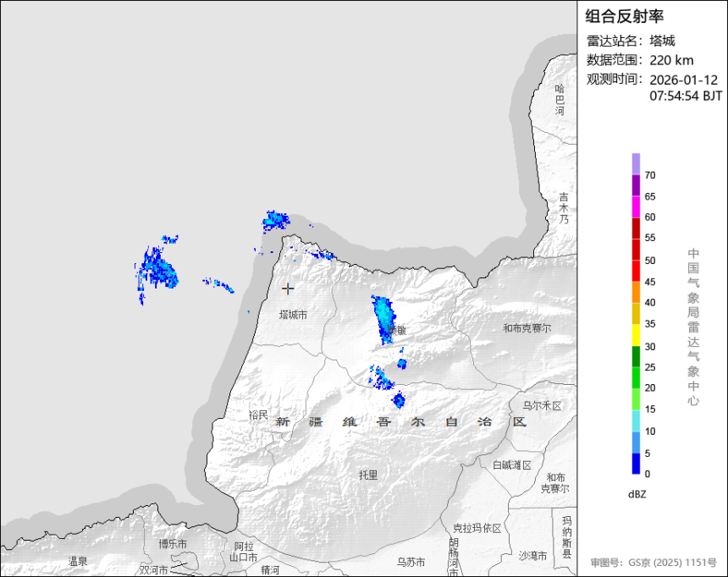Click the legend value 50
The image size is (728, 577).
(x=650, y=261)
